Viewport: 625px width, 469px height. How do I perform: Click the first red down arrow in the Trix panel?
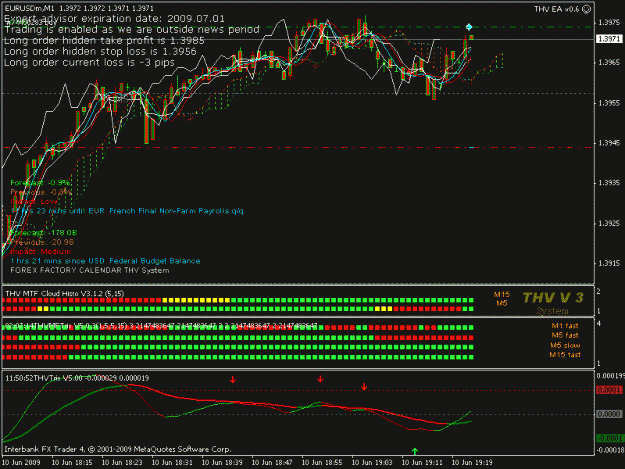(x=233, y=379)
